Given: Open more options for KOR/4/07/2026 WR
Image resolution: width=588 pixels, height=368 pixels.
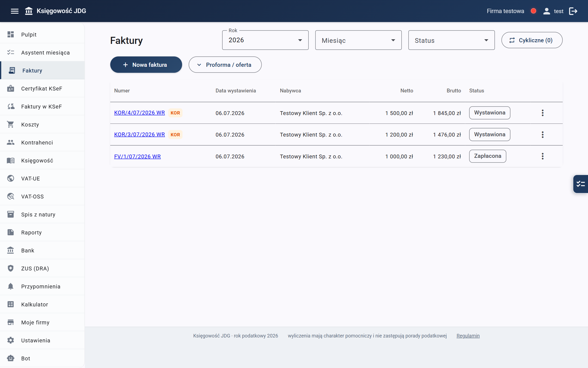Looking at the screenshot, I should click(543, 113).
